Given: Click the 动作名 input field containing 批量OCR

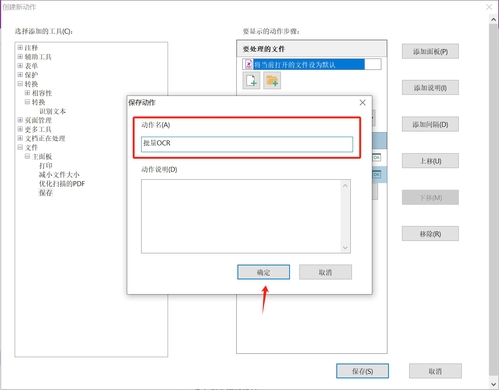Looking at the screenshot, I should pos(247,144).
